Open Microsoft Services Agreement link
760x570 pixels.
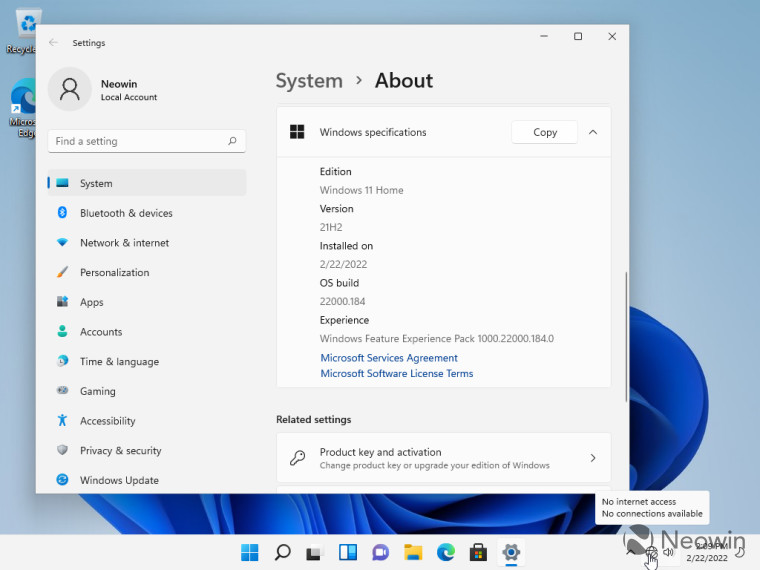388,358
